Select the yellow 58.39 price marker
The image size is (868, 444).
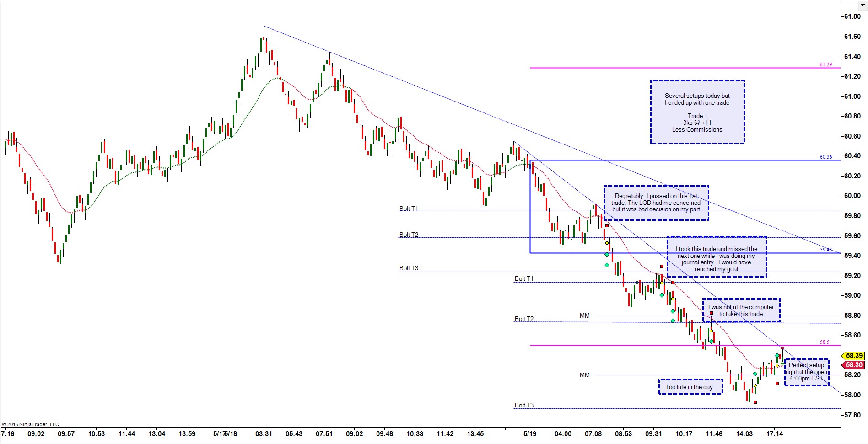coord(853,356)
